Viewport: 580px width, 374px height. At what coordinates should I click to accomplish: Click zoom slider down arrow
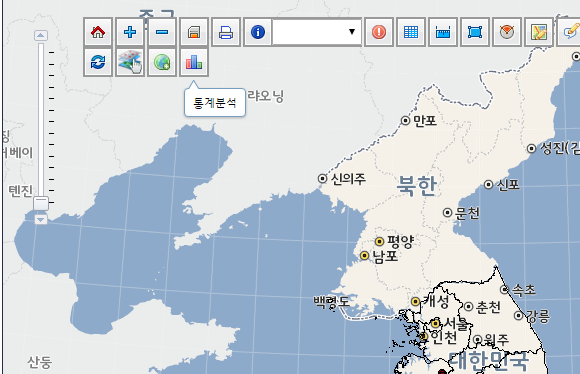point(41,220)
